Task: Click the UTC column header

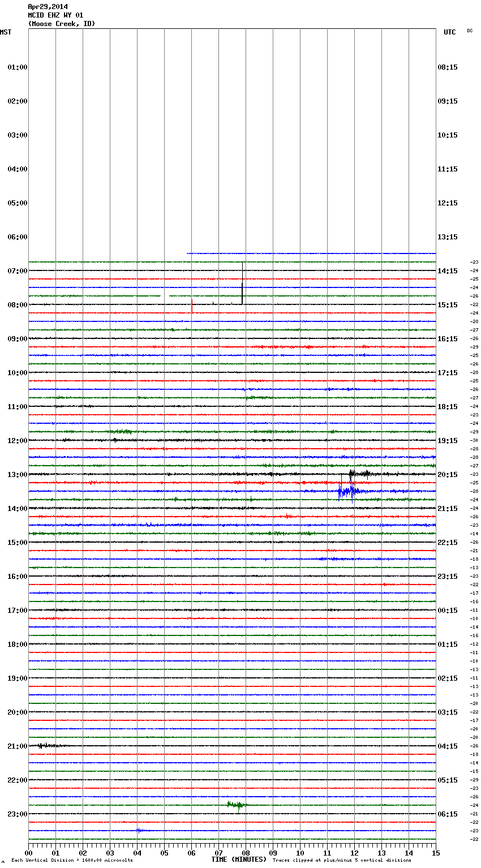Action: 449,32
